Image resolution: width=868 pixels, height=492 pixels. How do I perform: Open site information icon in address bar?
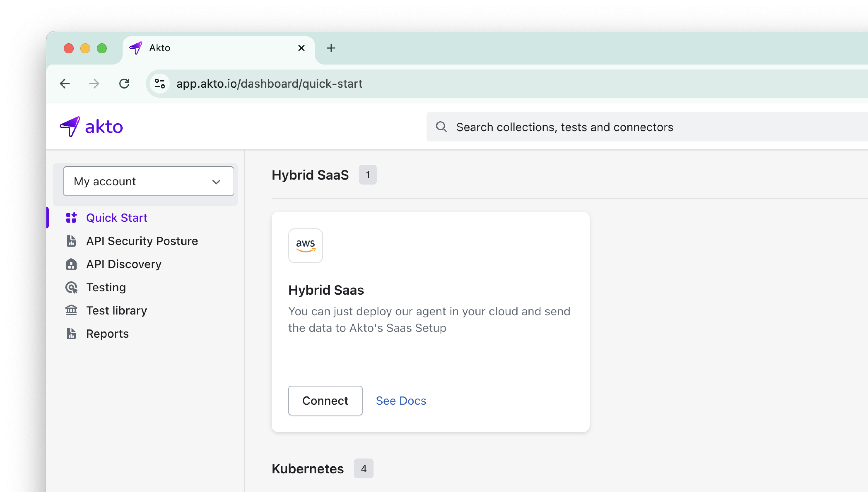coord(160,83)
